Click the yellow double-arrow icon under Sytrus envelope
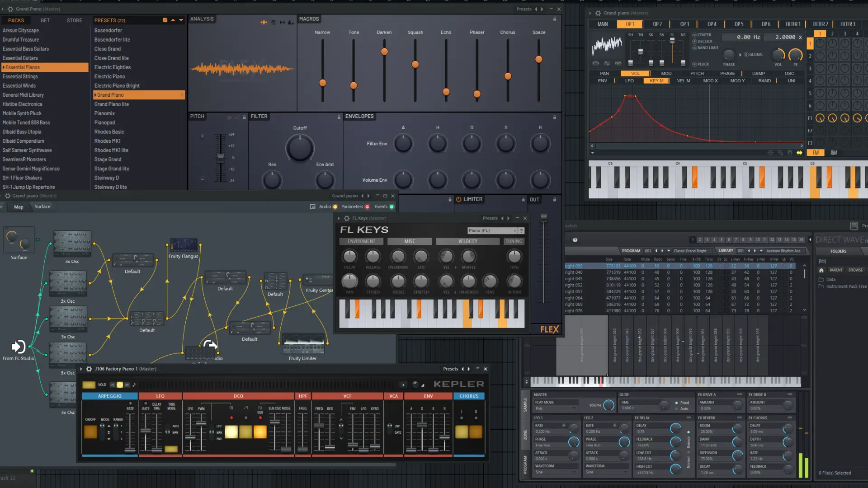868x488 pixels. click(x=799, y=153)
